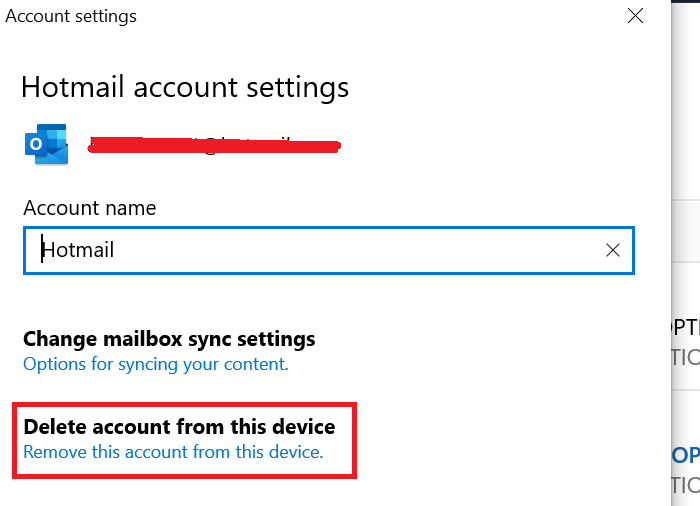Click the Outlook logo icon
This screenshot has width=700, height=506.
coord(45,146)
